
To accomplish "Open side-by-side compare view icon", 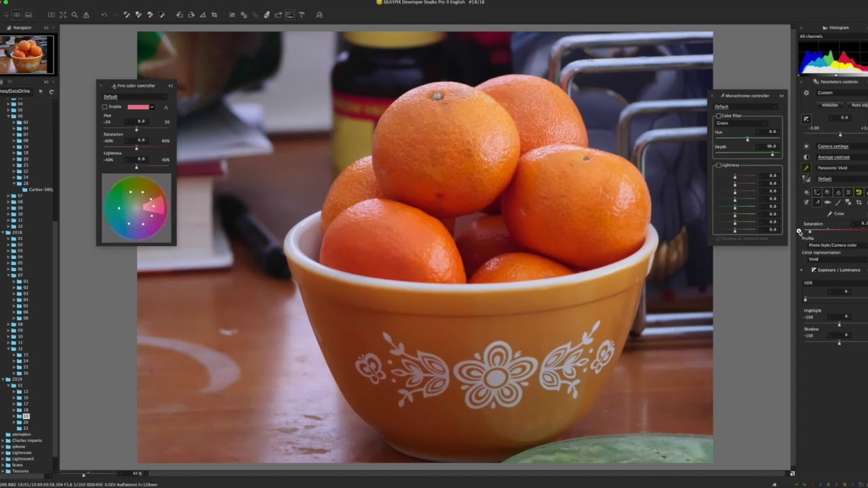I will (x=52, y=14).
